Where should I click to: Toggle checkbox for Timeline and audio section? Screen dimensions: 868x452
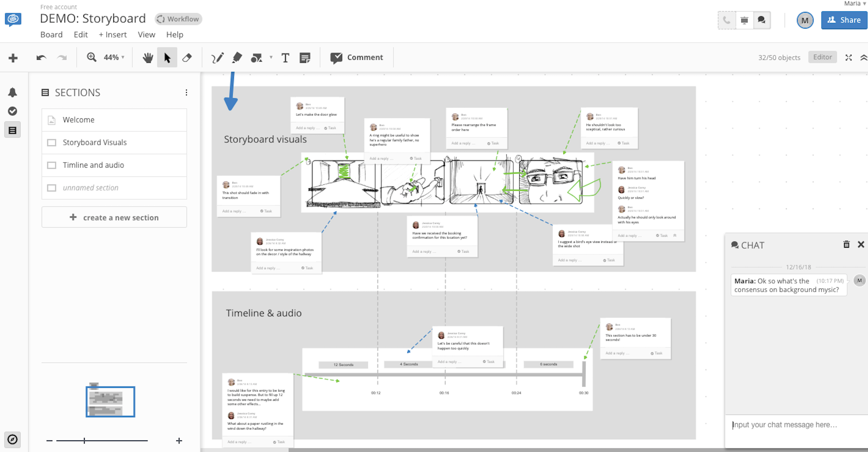(x=51, y=165)
